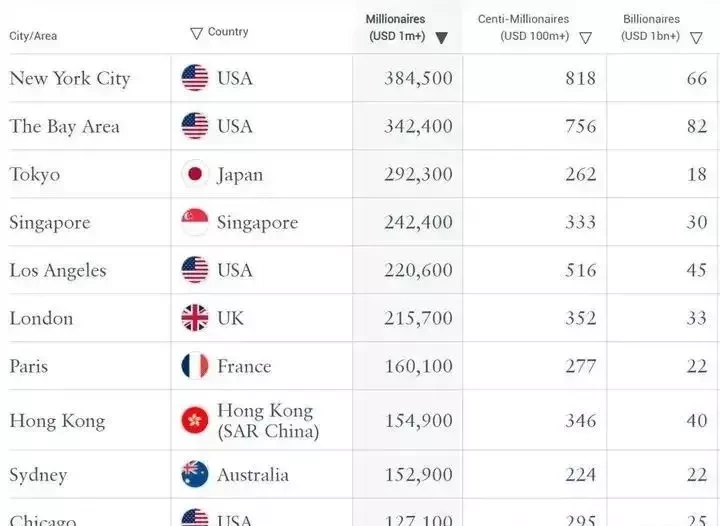Click the UK flag icon in London row
This screenshot has height=526, width=720.
pyautogui.click(x=195, y=318)
